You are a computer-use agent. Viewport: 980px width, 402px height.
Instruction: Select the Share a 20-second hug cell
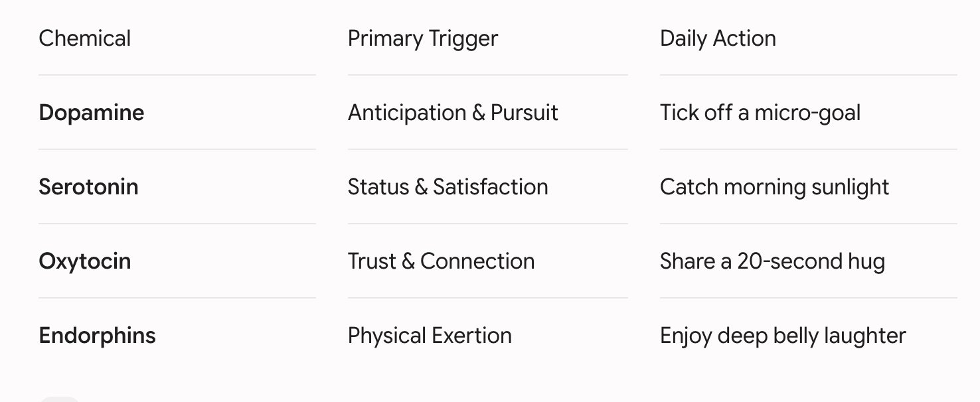(x=773, y=261)
